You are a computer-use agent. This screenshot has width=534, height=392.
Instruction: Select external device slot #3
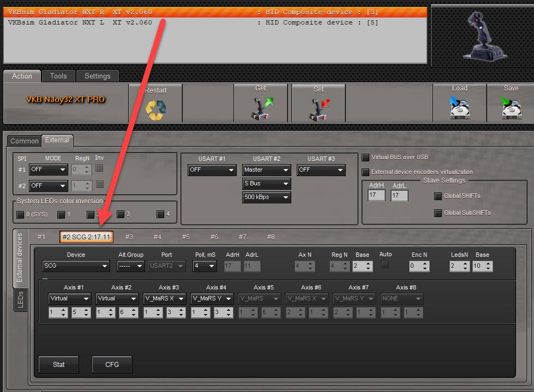click(129, 237)
